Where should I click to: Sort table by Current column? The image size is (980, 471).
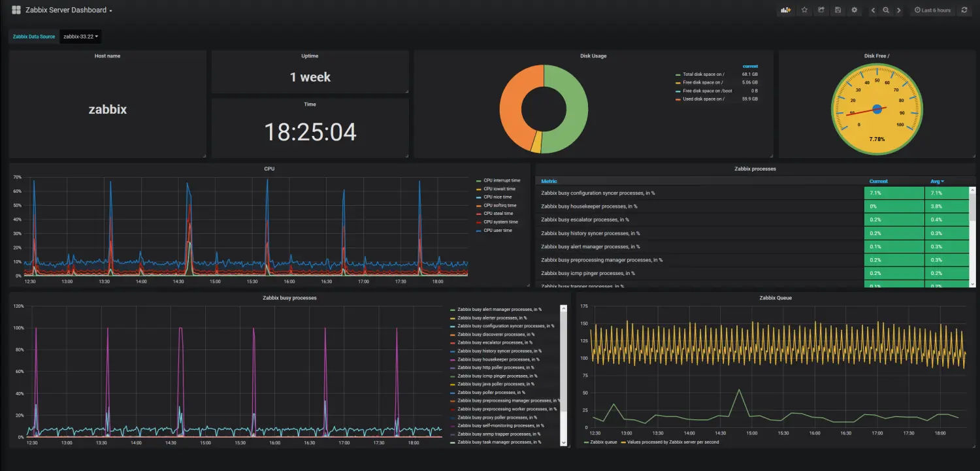tap(879, 181)
